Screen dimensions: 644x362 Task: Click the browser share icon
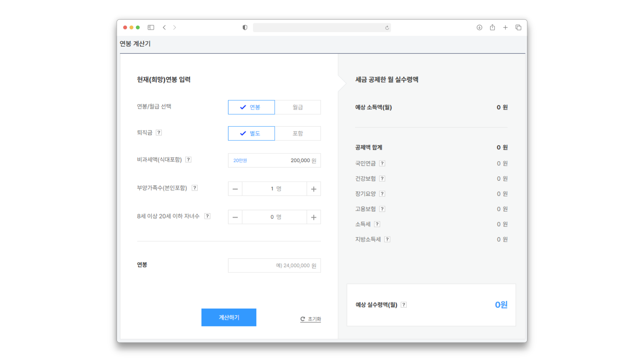(492, 27)
